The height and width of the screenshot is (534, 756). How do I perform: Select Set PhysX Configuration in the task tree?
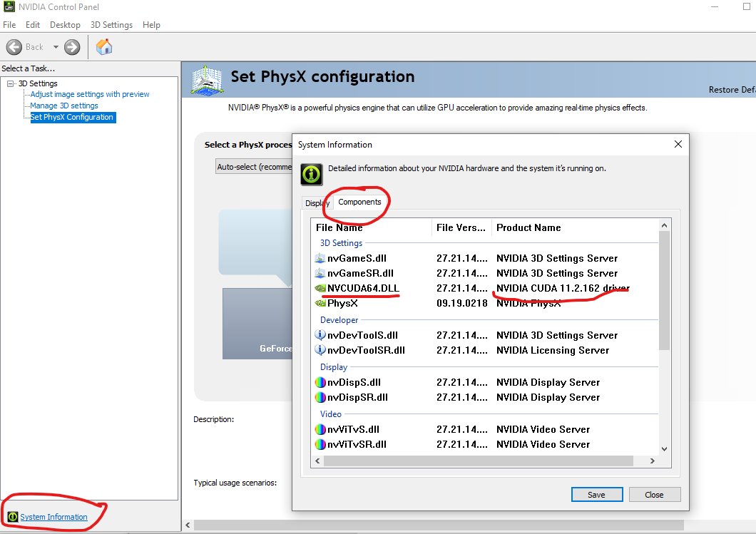click(x=72, y=117)
